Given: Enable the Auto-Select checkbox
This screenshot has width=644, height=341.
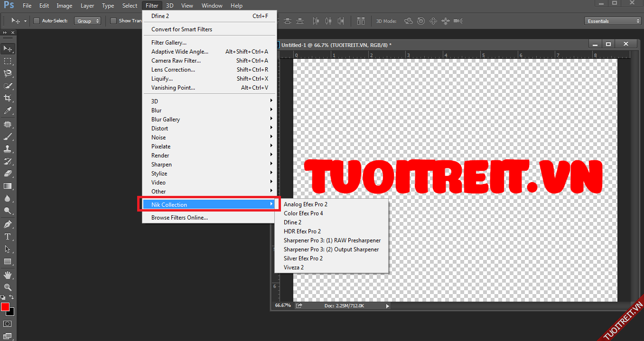Looking at the screenshot, I should coord(37,21).
